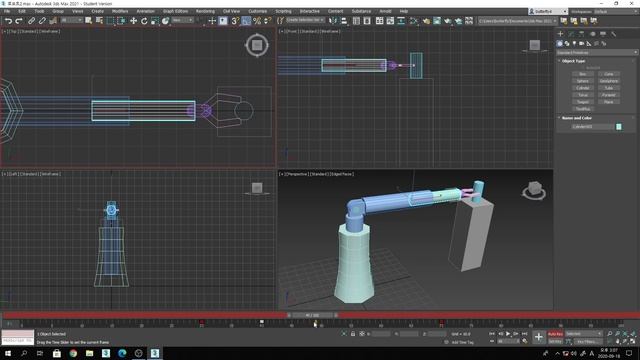The width and height of the screenshot is (640, 360).
Task: Select the Cameras category in Create panel
Action: (582, 43)
